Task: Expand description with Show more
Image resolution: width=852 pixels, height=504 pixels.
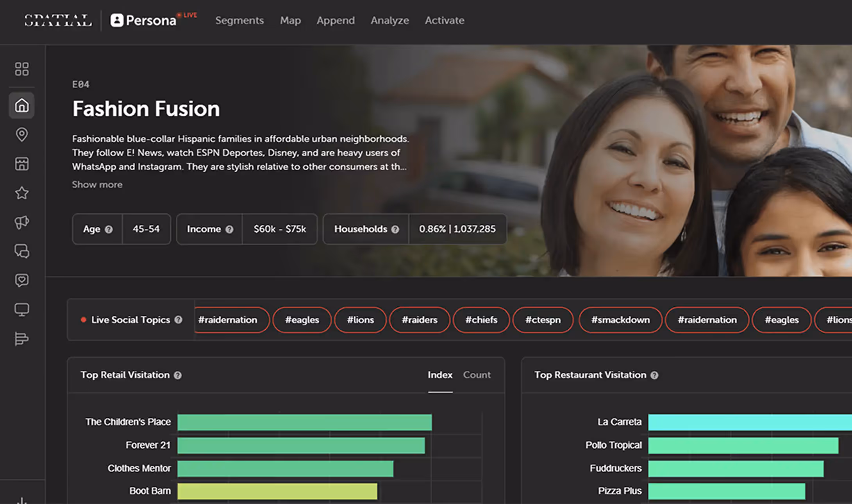Action: point(97,184)
